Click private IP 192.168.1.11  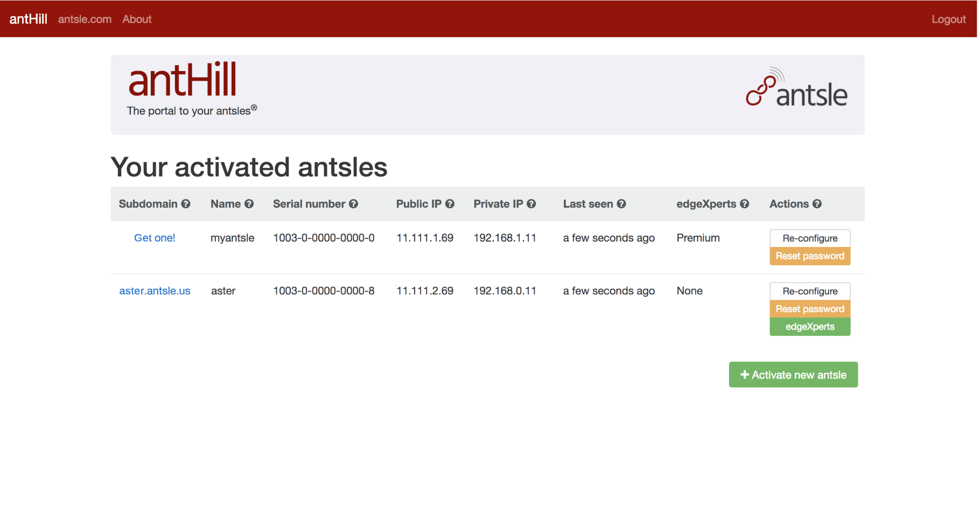pos(505,238)
